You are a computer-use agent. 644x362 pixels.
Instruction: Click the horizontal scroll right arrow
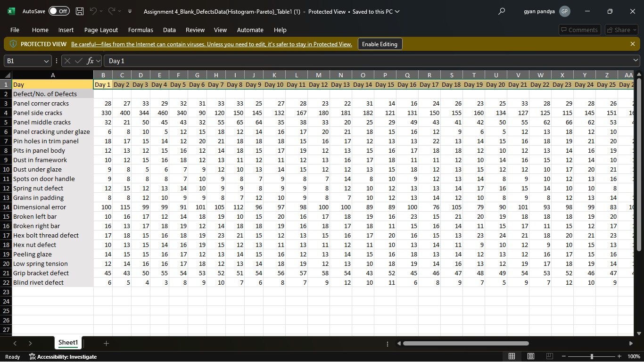pos(631,343)
